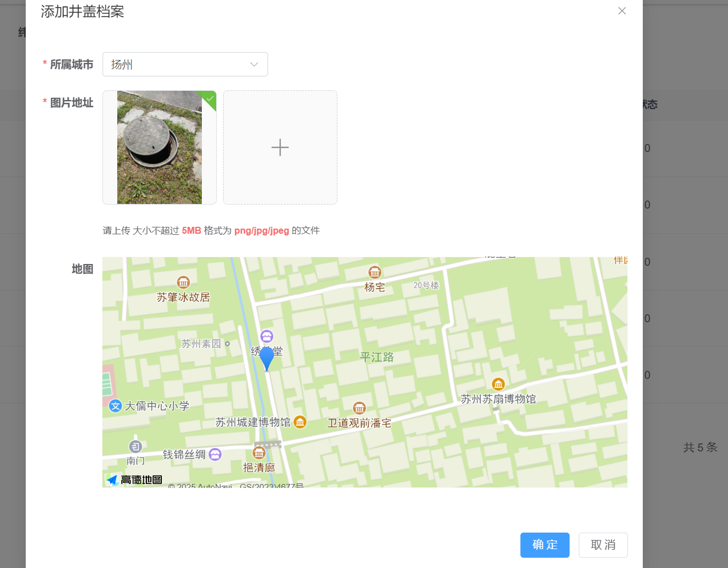Select the 苏肇冰故居 landmark icon
Image resolution: width=728 pixels, height=568 pixels.
click(183, 282)
